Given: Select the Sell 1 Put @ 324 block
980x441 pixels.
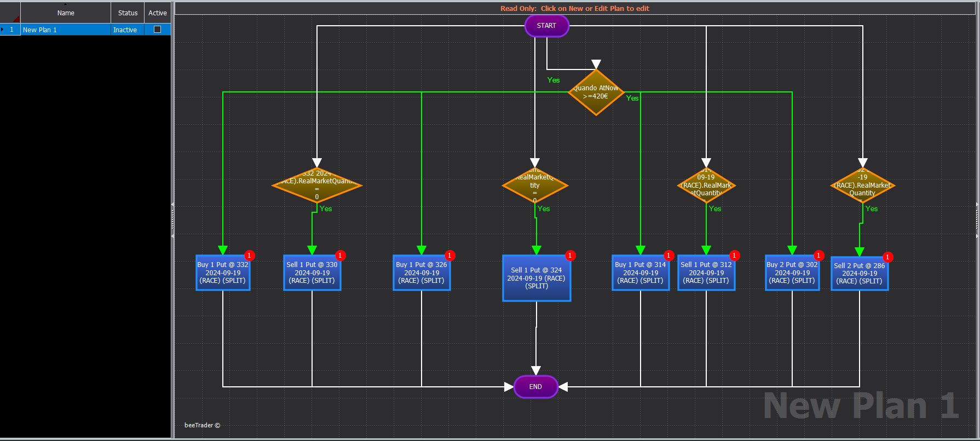Looking at the screenshot, I should [x=537, y=278].
